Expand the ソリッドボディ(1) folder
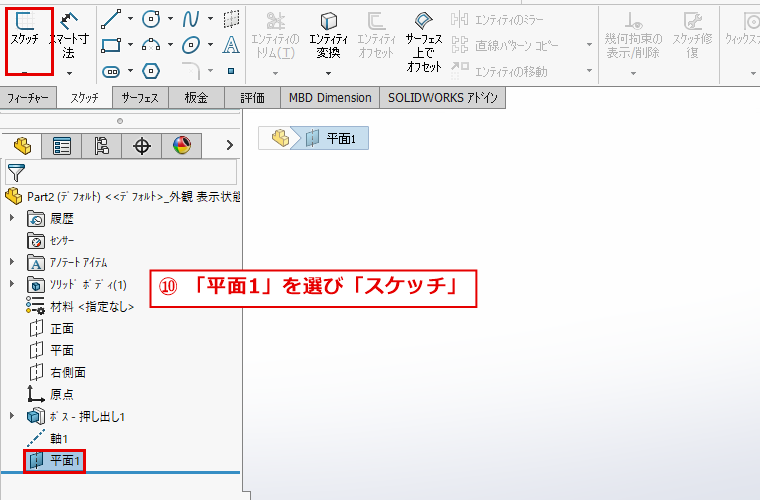 tap(12, 283)
